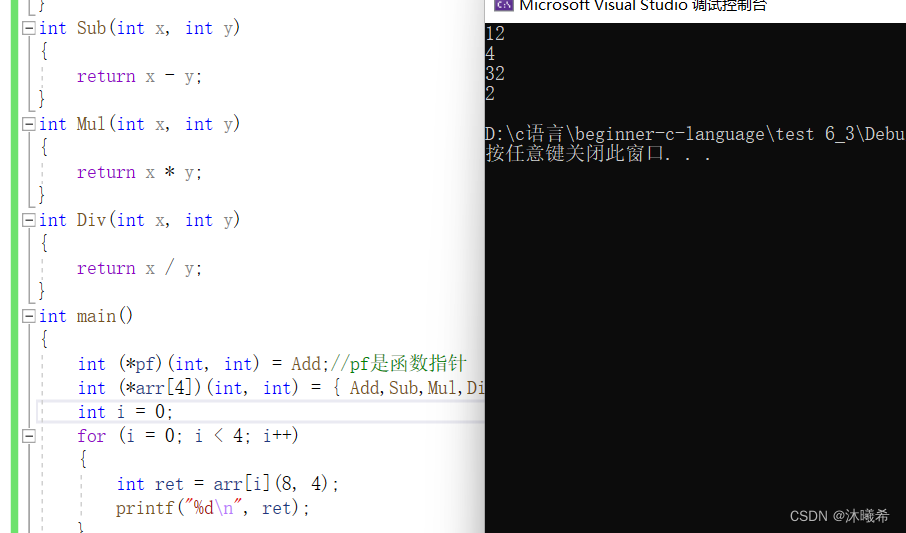Screen dimensions: 906x533
Task: Click the console output value 2
Action: click(490, 94)
